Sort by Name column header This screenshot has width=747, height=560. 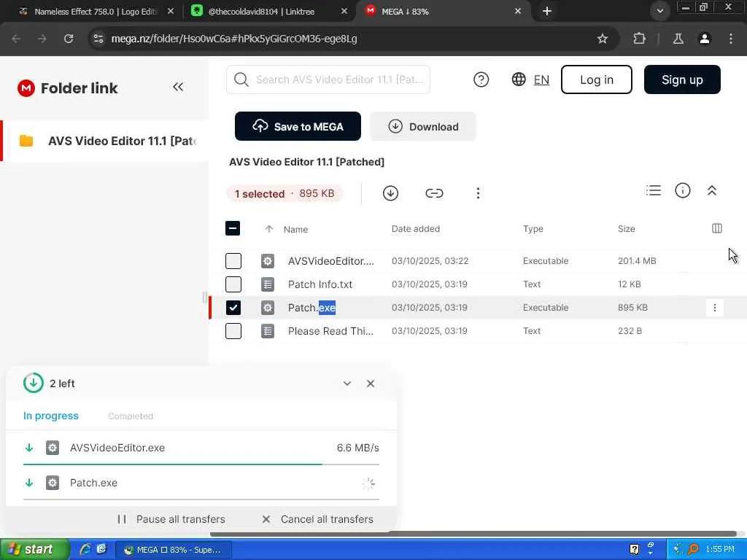(295, 230)
